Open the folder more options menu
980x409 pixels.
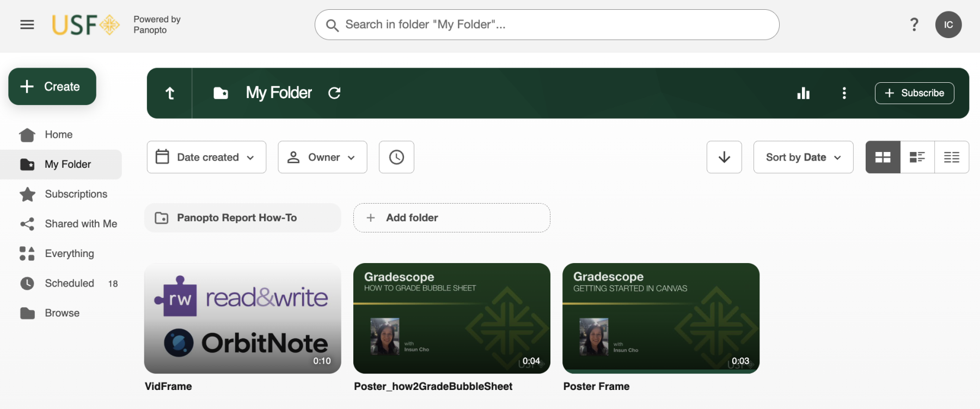click(844, 93)
